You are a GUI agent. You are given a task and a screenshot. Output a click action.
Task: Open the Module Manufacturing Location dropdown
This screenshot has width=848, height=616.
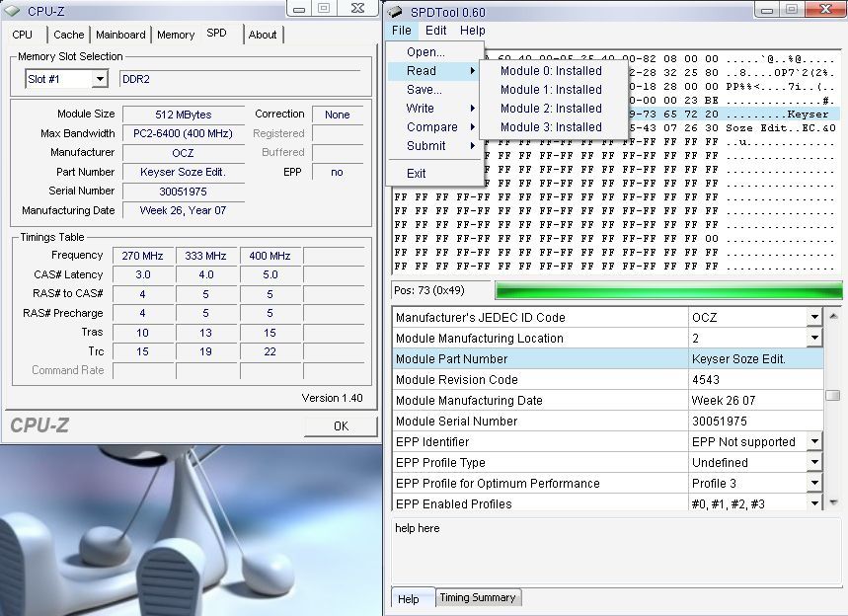(x=814, y=338)
